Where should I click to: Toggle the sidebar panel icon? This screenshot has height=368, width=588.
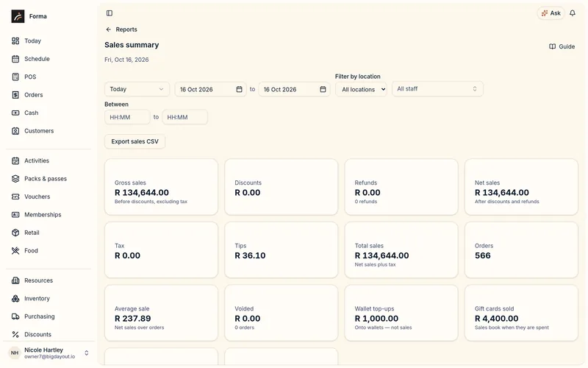click(110, 13)
